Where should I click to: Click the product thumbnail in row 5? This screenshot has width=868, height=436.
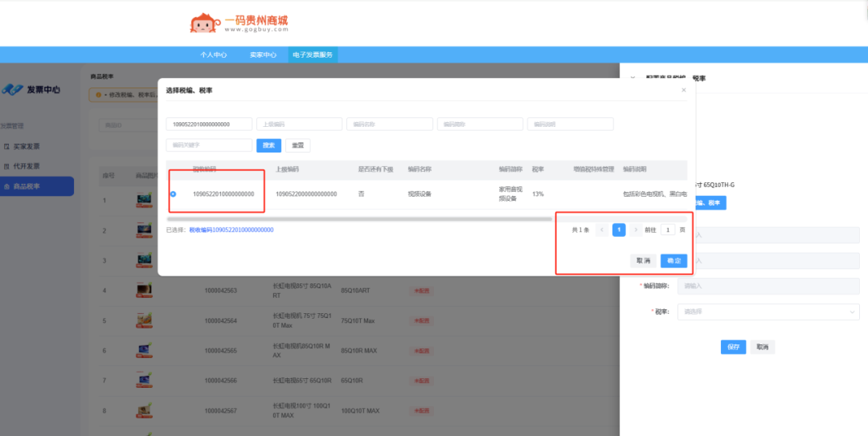(144, 320)
